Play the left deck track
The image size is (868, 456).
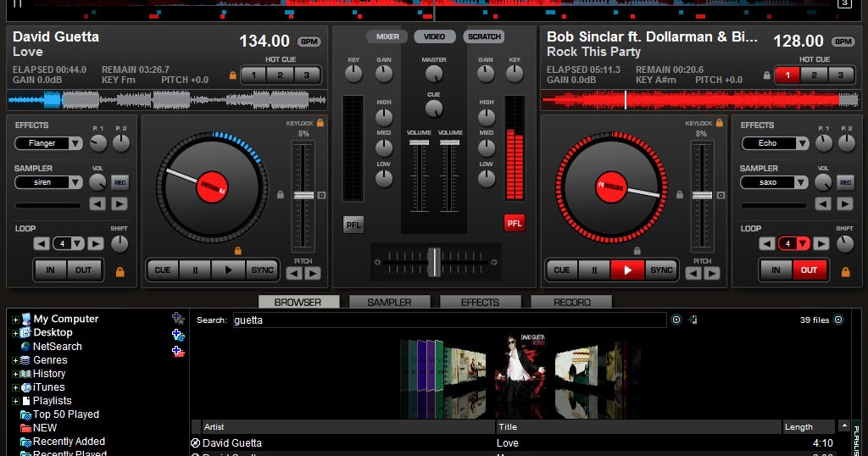click(228, 270)
